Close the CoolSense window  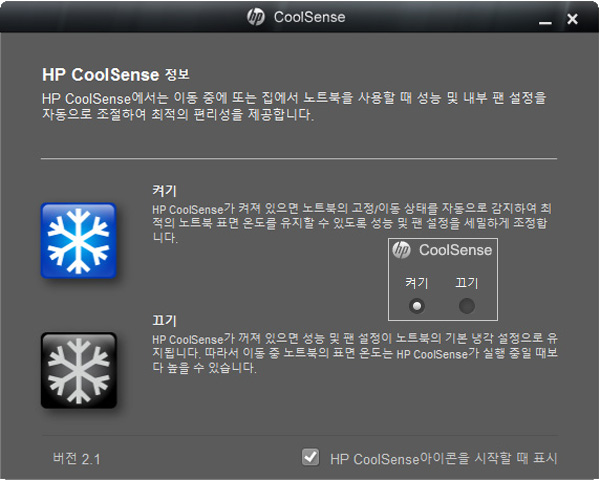(572, 19)
